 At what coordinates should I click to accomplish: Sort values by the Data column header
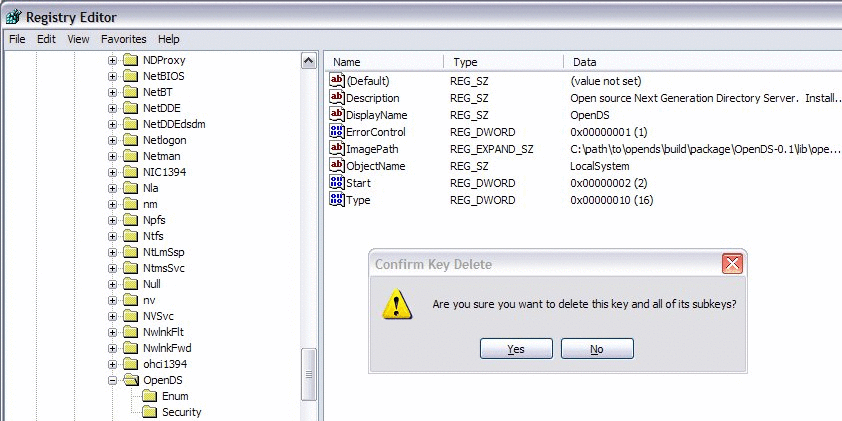(x=703, y=62)
